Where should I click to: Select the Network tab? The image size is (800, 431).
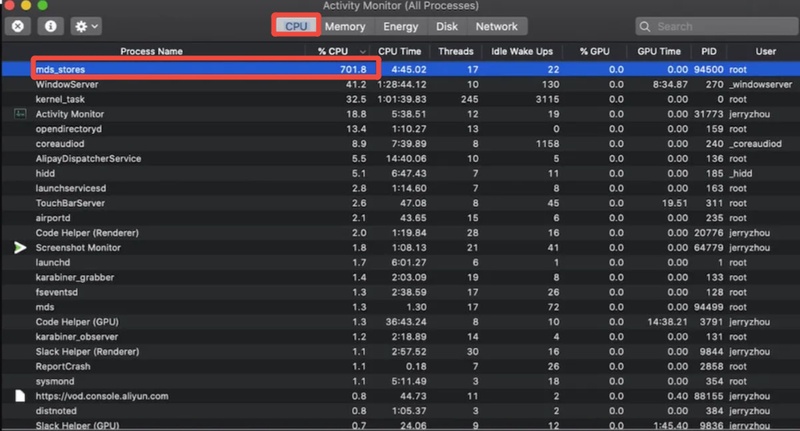click(x=497, y=27)
